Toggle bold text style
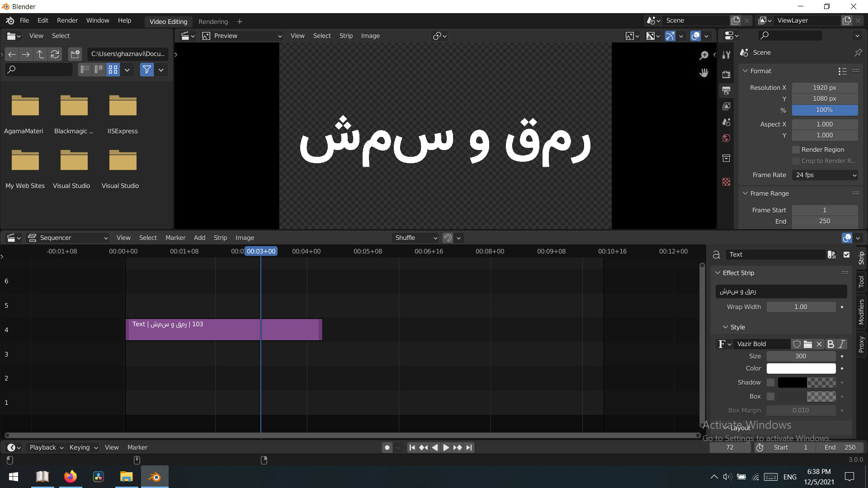Image resolution: width=868 pixels, height=488 pixels. coord(830,344)
